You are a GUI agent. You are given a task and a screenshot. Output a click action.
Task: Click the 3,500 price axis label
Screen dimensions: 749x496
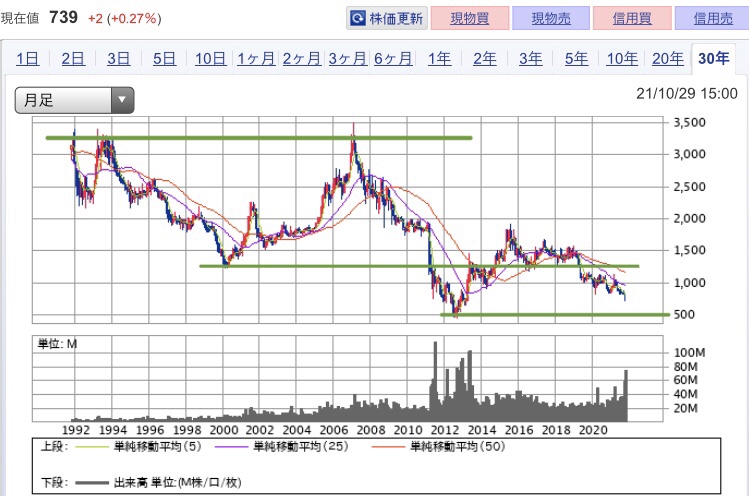coord(689,122)
